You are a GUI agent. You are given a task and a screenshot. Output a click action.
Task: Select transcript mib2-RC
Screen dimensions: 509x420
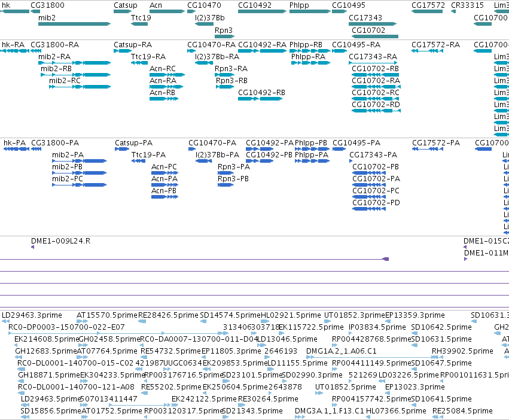pos(80,87)
